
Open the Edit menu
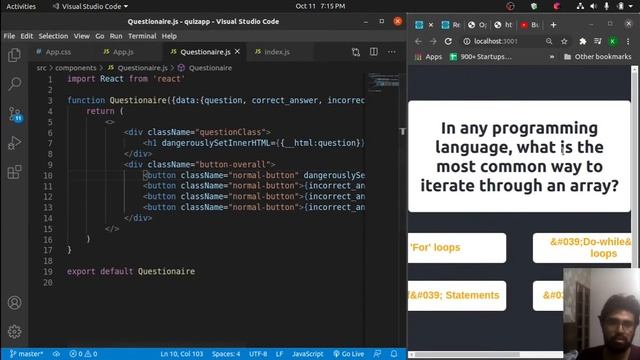point(27,36)
